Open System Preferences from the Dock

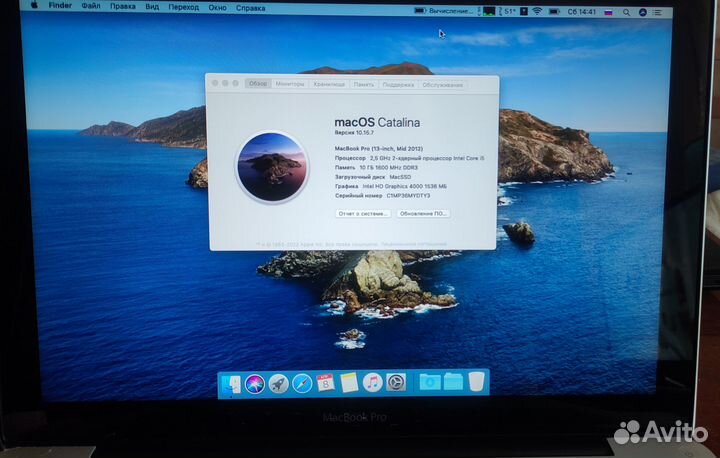pos(396,382)
